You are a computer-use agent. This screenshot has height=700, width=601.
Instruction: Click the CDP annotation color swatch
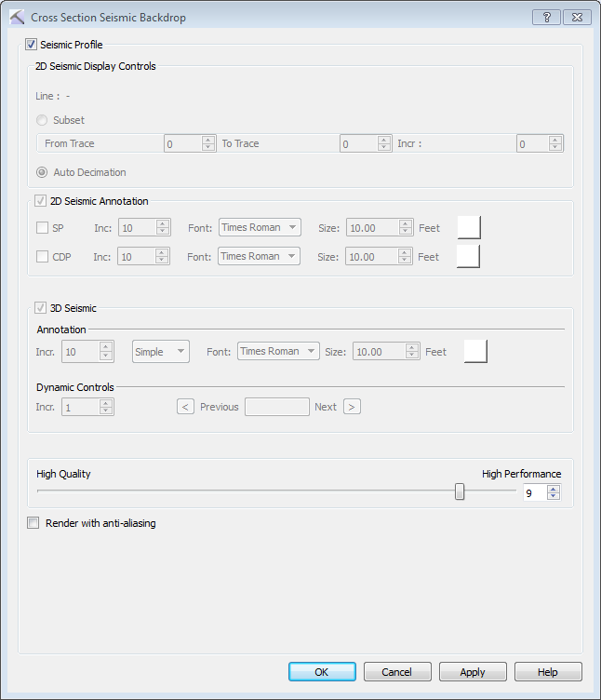click(x=468, y=256)
